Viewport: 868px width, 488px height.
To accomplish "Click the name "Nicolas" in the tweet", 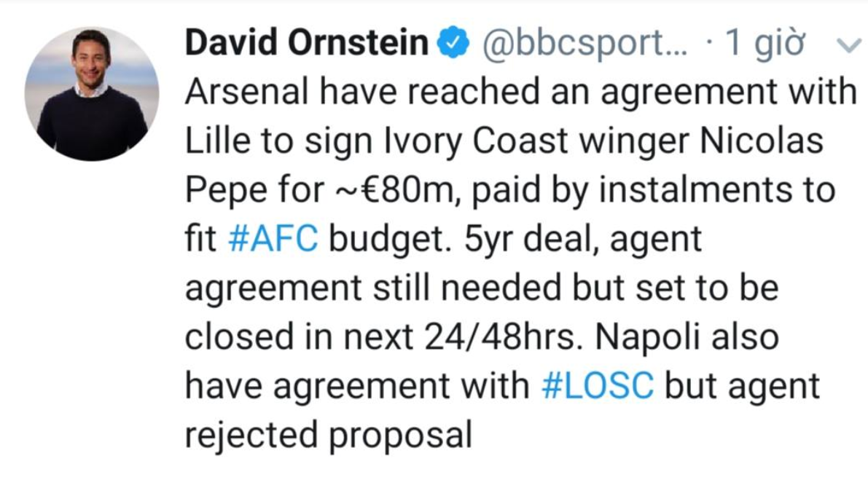I will click(762, 141).
